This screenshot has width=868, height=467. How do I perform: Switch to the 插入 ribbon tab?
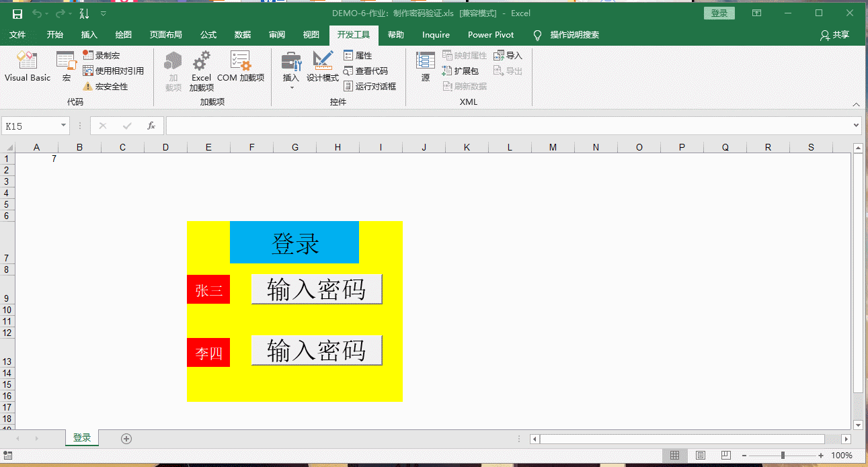pyautogui.click(x=89, y=35)
